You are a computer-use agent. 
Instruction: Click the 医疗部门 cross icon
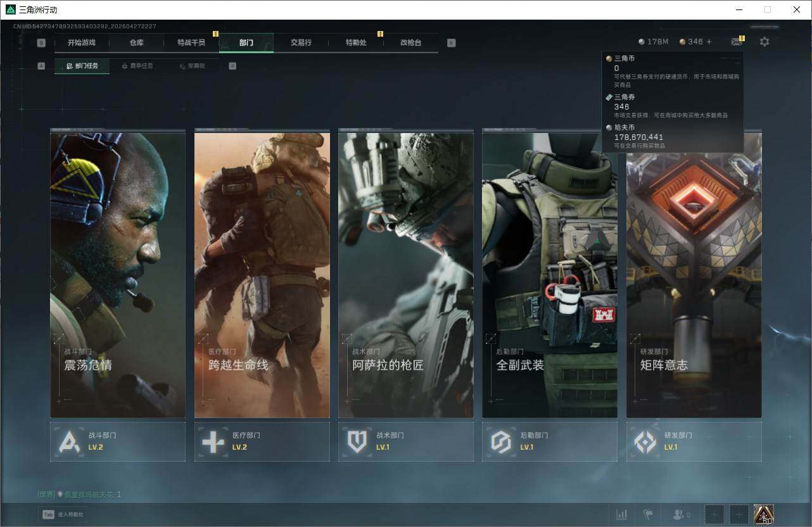click(x=213, y=441)
